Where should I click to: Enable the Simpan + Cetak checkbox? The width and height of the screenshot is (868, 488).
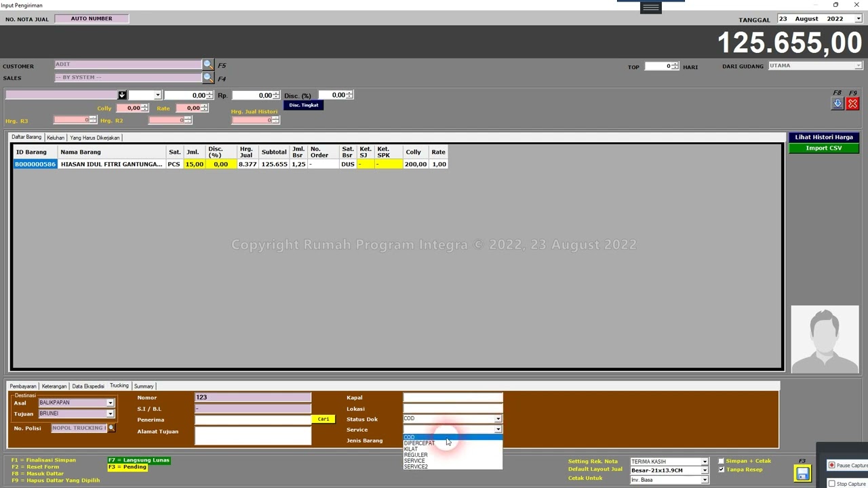click(722, 461)
